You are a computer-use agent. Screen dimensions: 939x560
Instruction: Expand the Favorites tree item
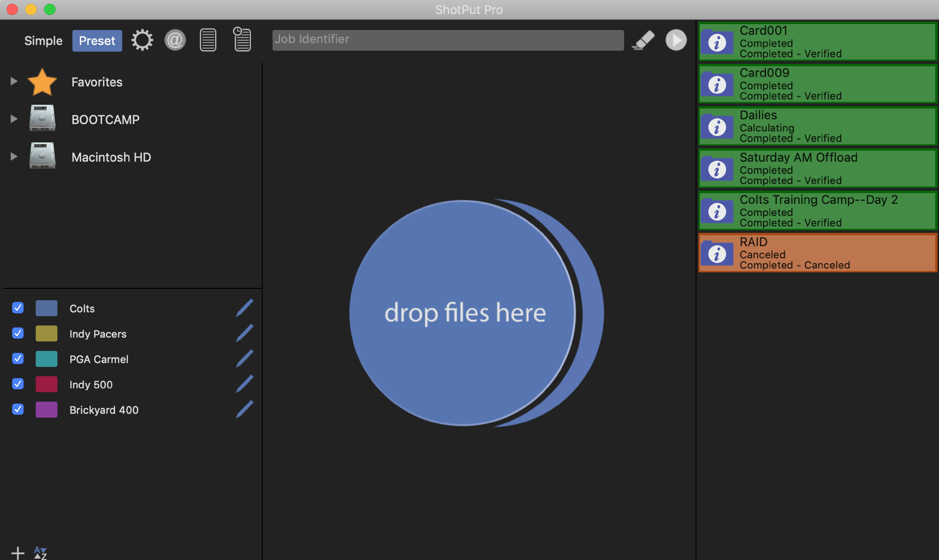[x=14, y=81]
